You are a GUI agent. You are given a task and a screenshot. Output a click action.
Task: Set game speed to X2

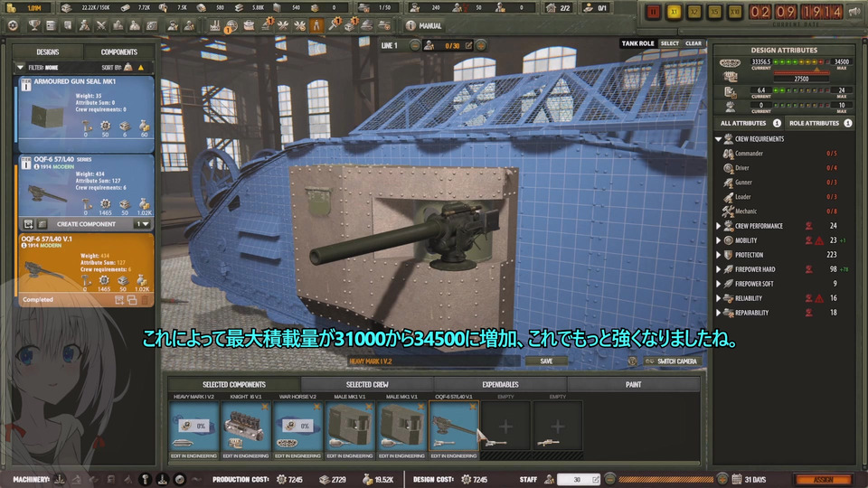point(694,12)
